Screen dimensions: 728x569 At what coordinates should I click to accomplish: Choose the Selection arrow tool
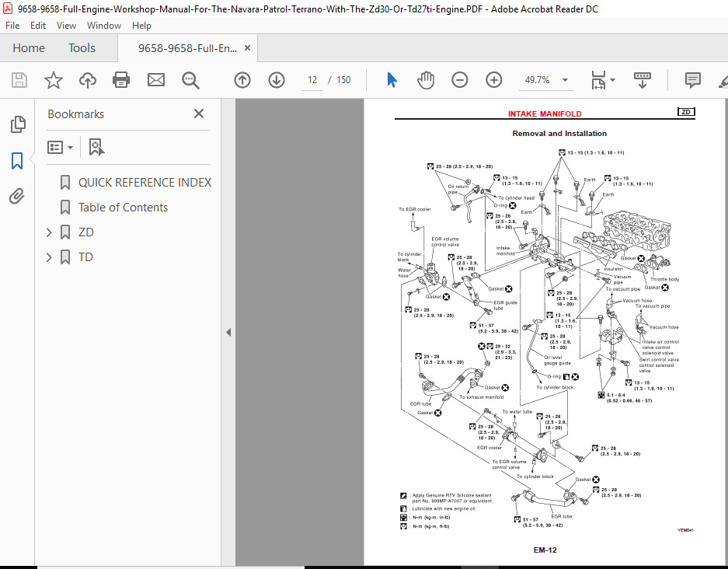pyautogui.click(x=392, y=80)
